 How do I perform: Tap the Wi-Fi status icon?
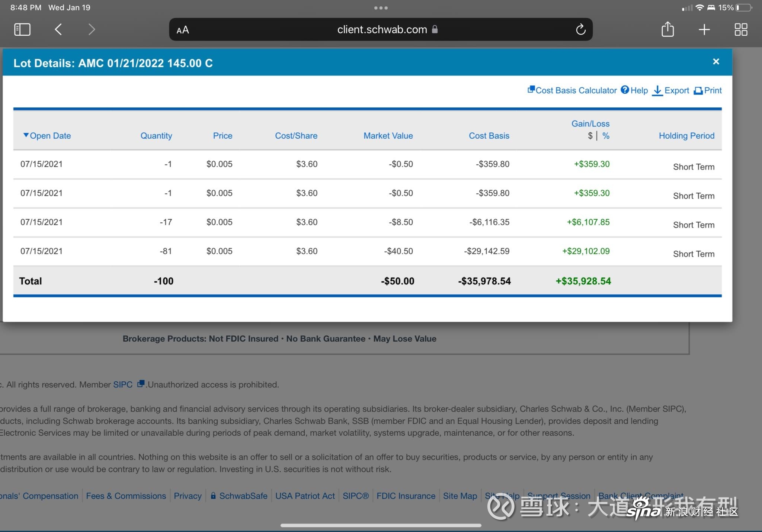click(699, 7)
